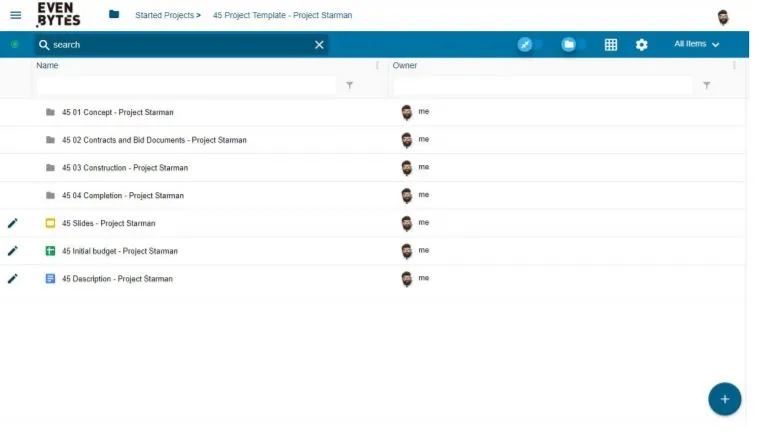Open 45 Project Template breadcrumb
Image resolution: width=759 pixels, height=440 pixels.
click(x=282, y=15)
